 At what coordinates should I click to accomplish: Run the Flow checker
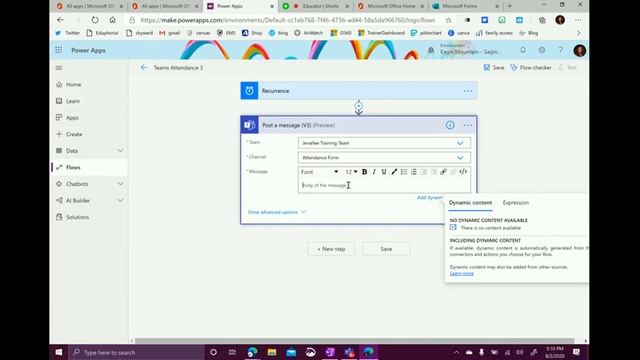[x=531, y=68]
